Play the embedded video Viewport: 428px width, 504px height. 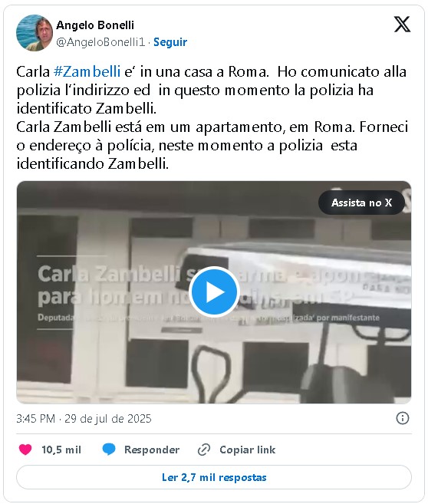(x=214, y=292)
